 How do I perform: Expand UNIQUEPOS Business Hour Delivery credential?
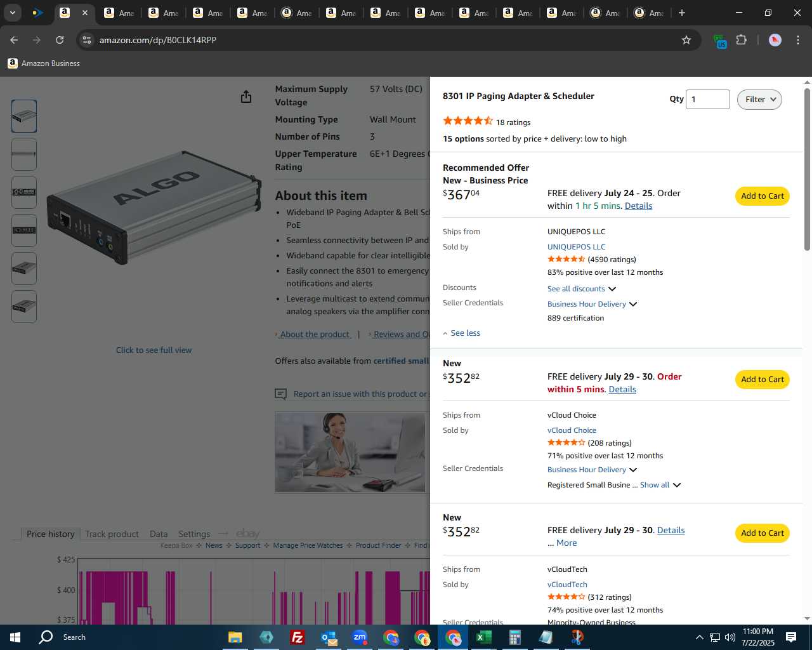click(x=592, y=304)
